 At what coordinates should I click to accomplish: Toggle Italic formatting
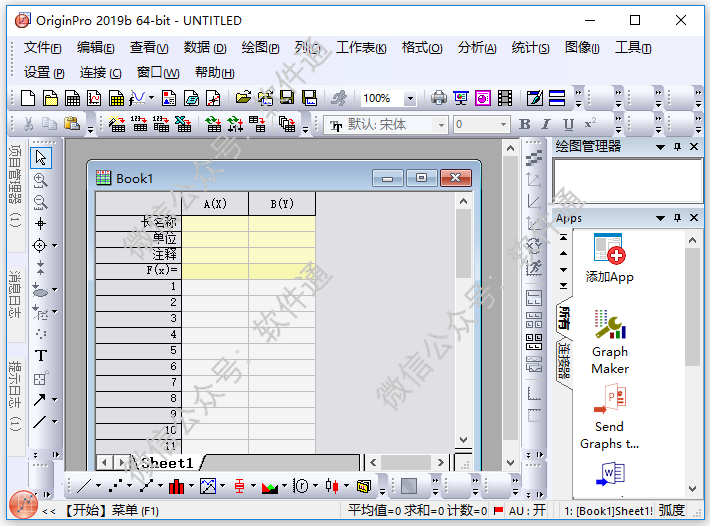pos(546,124)
